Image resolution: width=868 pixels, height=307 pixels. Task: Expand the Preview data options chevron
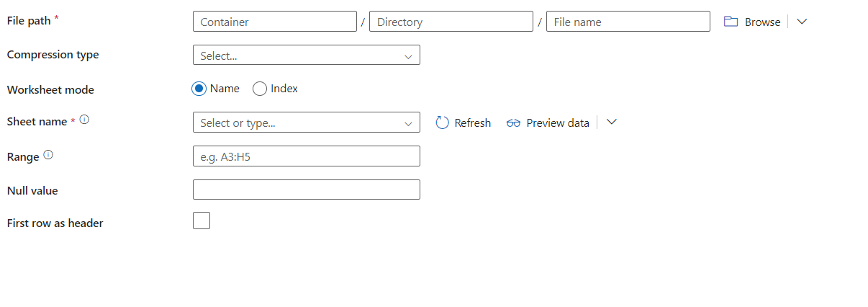612,123
